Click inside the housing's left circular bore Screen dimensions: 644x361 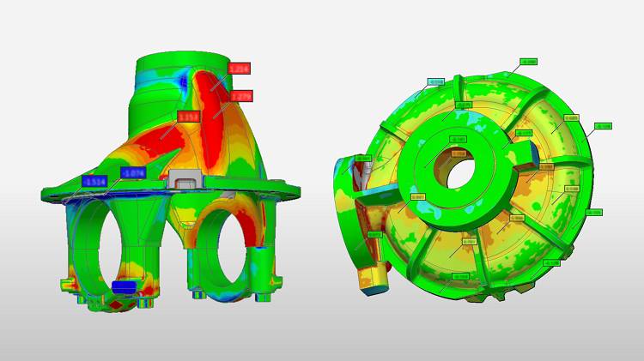pyautogui.click(x=101, y=235)
